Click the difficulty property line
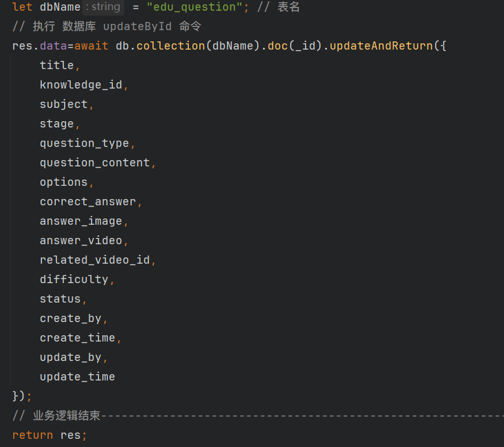The height and width of the screenshot is (447, 504). click(x=74, y=279)
